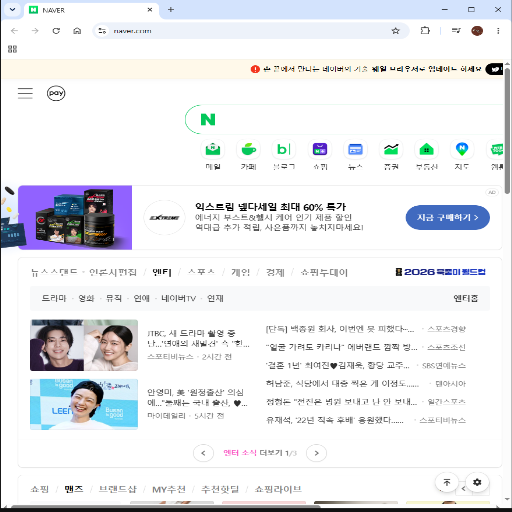Open the 유재석 '22년 직속 후배' headline

[x=335, y=420]
